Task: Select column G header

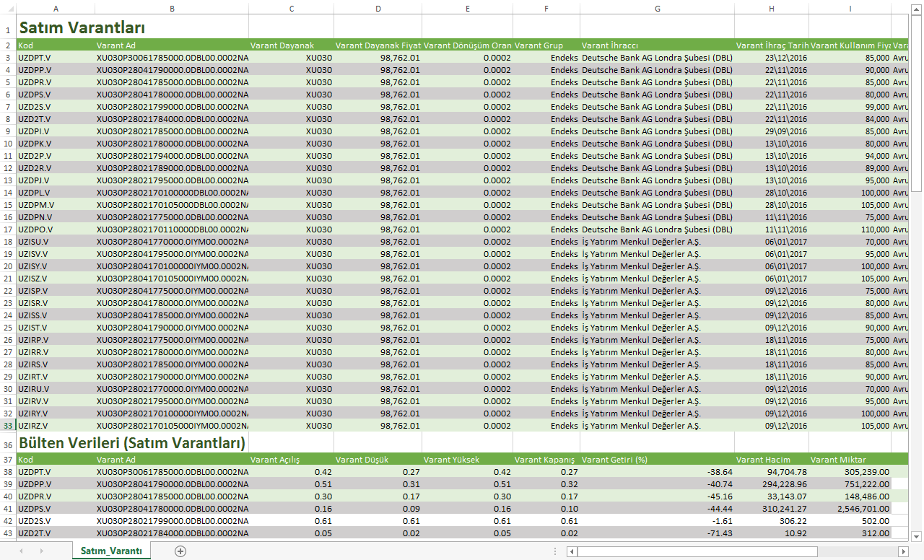Action: (658, 9)
